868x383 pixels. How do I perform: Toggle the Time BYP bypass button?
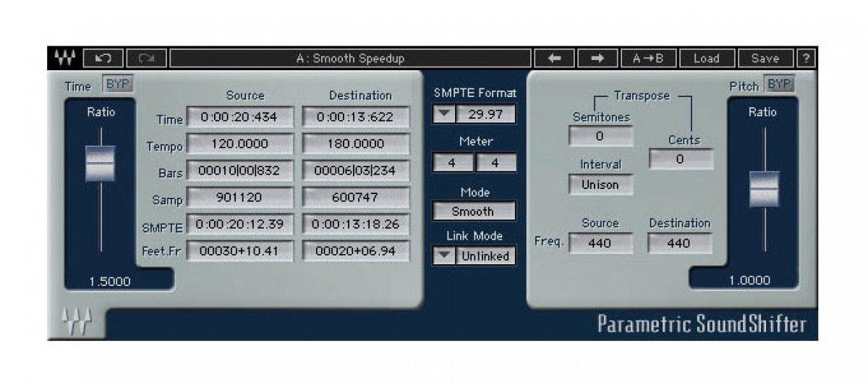[117, 84]
